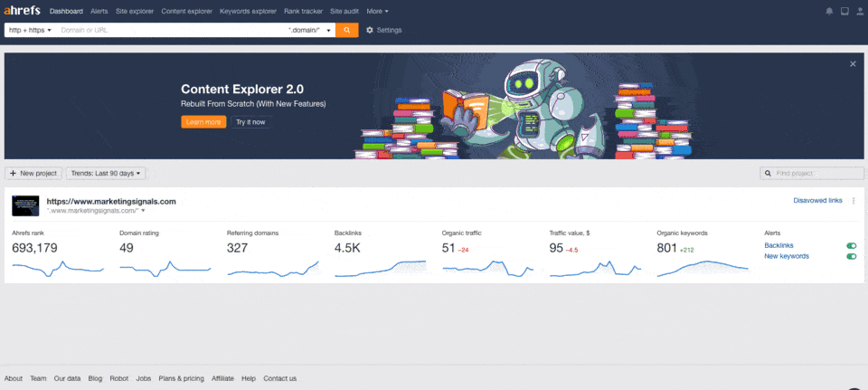Viewport: 868px width, 390px height.
Task: Click the Backlinks value 4.5K
Action: pyautogui.click(x=347, y=248)
